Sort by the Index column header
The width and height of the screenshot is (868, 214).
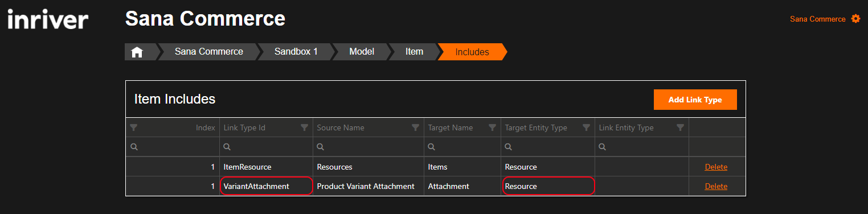(206, 127)
